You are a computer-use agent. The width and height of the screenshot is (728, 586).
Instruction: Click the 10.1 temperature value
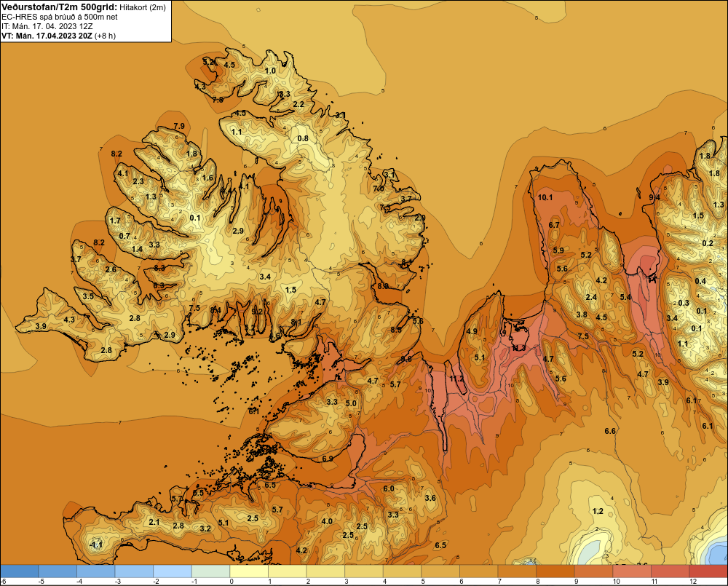point(545,197)
